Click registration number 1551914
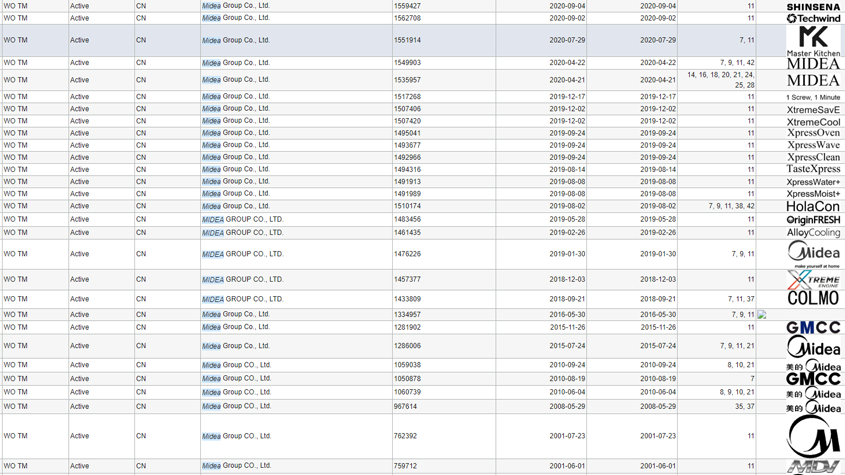 407,41
